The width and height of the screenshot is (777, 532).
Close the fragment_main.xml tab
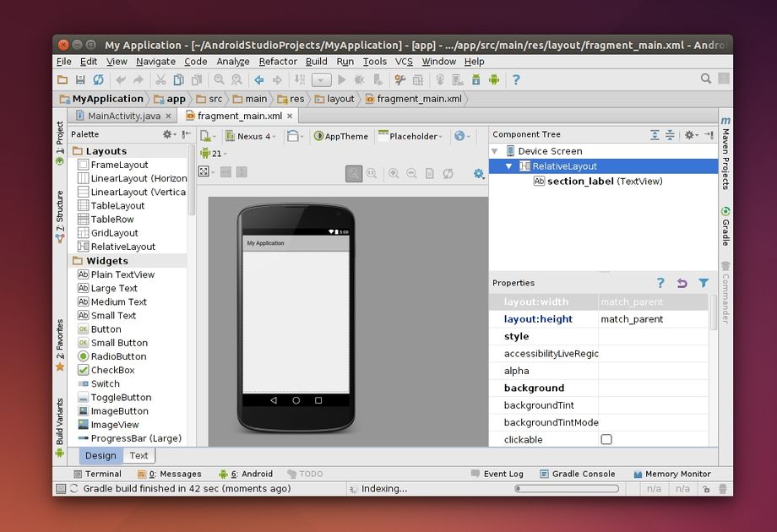click(x=290, y=116)
